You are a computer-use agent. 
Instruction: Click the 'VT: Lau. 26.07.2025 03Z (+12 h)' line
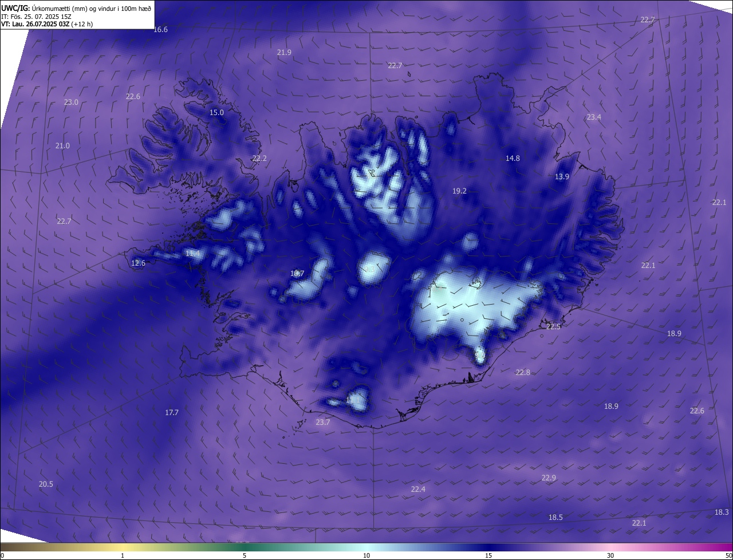click(x=47, y=24)
